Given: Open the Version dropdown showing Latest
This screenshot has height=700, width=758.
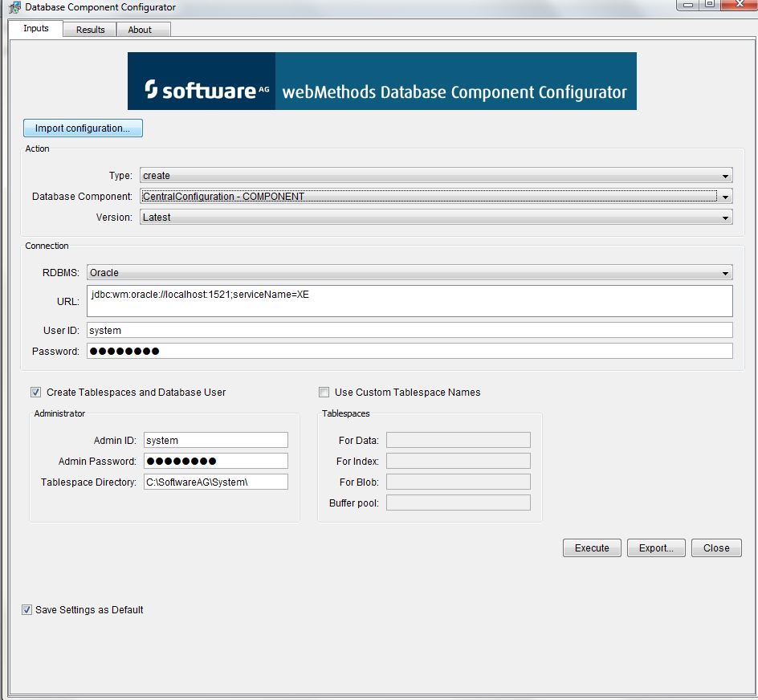Looking at the screenshot, I should [436, 217].
